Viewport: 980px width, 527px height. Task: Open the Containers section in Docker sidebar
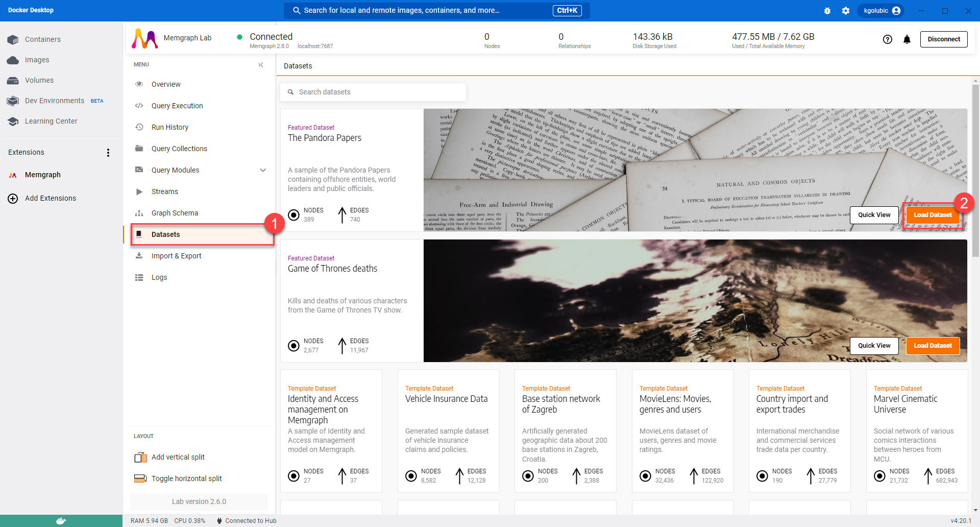(x=43, y=39)
